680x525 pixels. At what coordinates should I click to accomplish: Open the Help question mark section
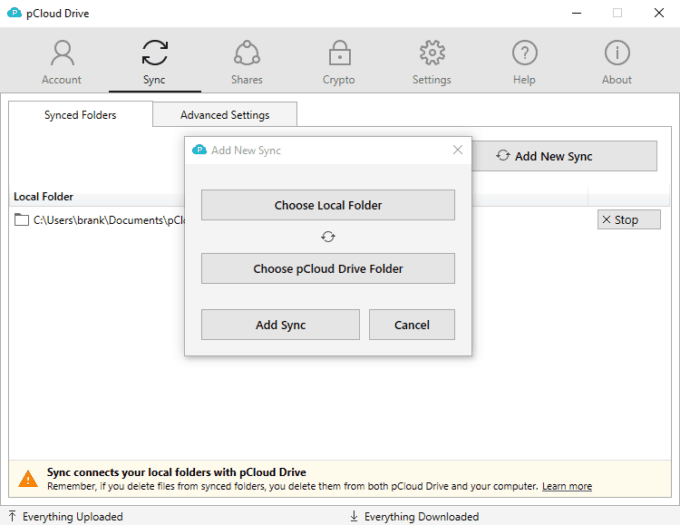tap(524, 62)
